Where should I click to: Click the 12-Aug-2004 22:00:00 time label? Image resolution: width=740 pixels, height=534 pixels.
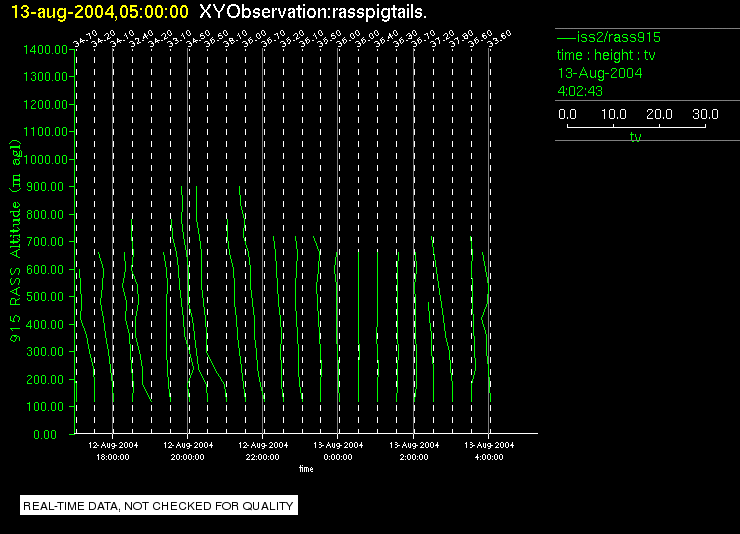click(x=263, y=451)
